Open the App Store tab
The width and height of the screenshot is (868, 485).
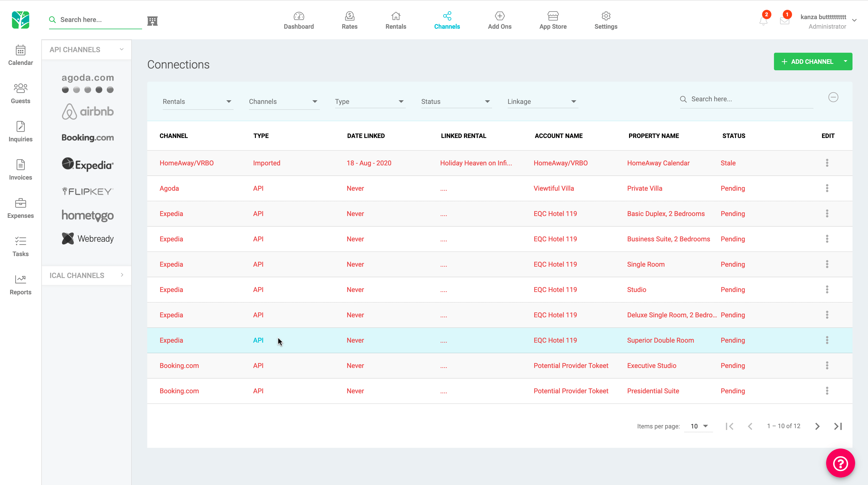pyautogui.click(x=553, y=20)
